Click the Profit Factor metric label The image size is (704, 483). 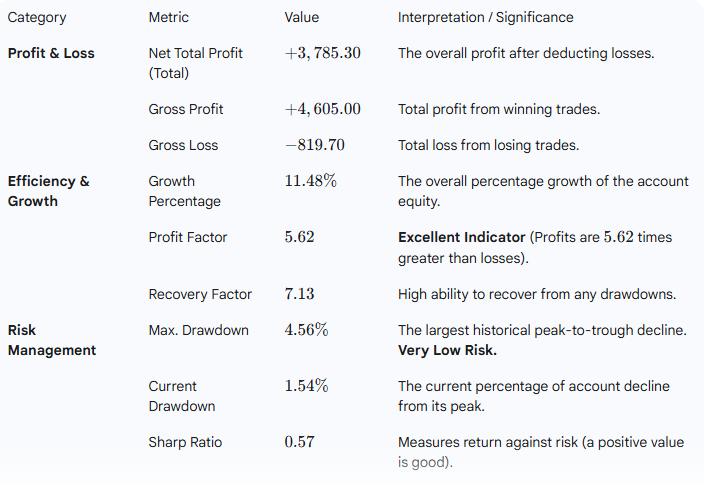[x=188, y=237]
